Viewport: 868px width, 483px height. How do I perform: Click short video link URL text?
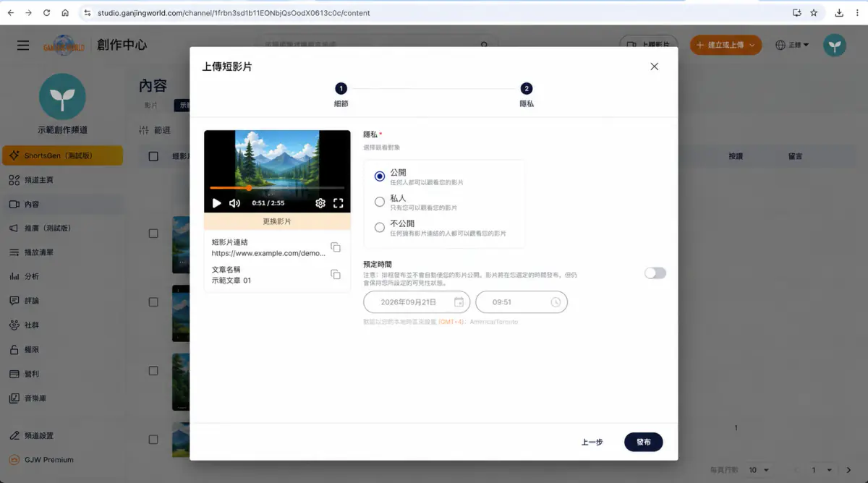(x=268, y=254)
